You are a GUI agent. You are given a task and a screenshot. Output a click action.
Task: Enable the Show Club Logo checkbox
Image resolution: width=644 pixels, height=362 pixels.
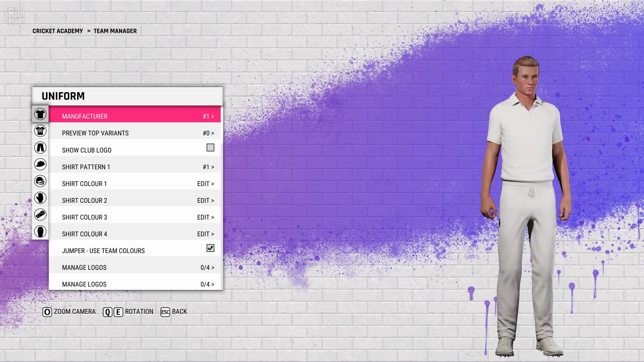[210, 147]
